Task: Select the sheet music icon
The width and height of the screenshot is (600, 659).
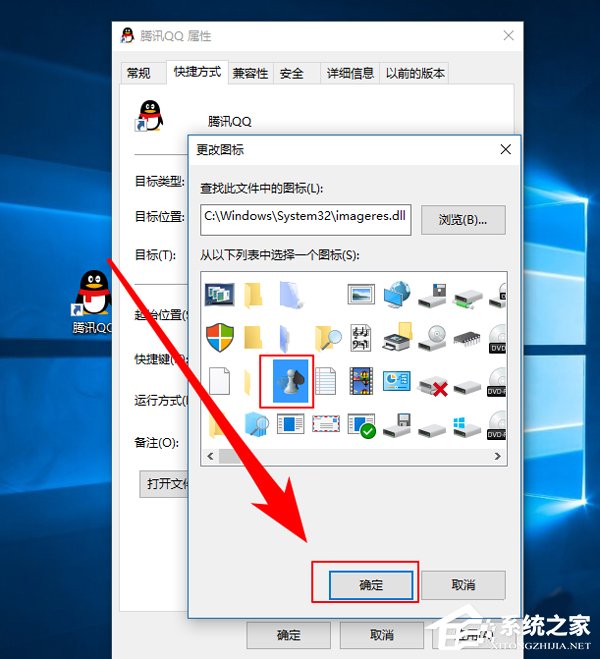Action: pos(361,337)
